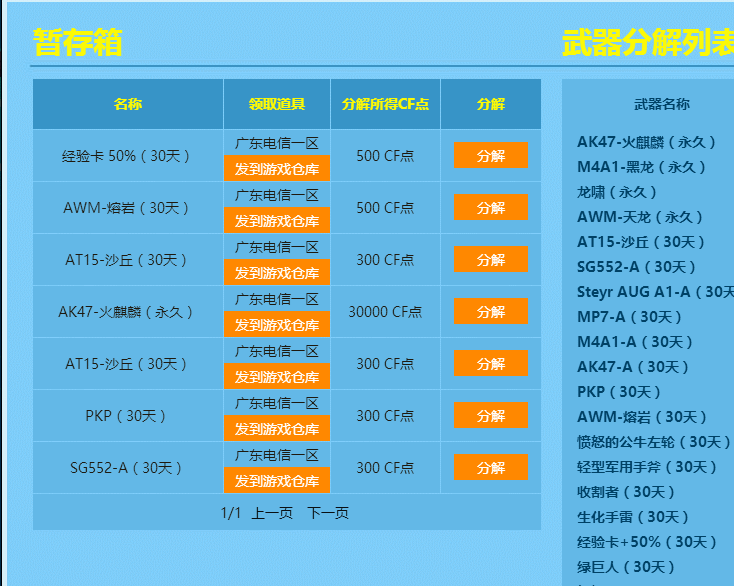
Task: Select MP7-A（30天）in weapon list
Action: 630,317
